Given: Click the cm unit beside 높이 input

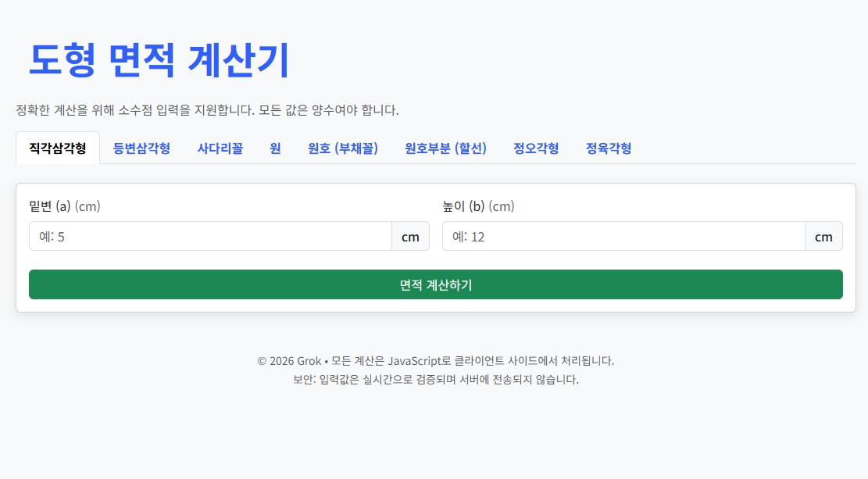Looking at the screenshot, I should coord(823,236).
